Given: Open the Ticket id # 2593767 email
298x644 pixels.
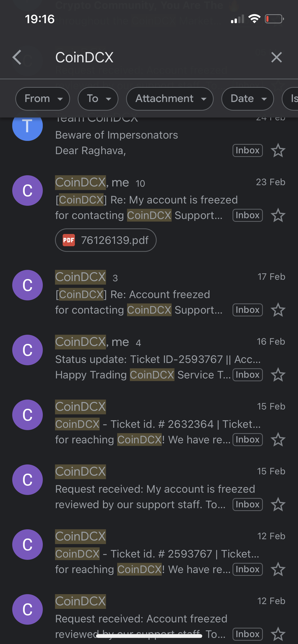Looking at the screenshot, I should [x=158, y=554].
